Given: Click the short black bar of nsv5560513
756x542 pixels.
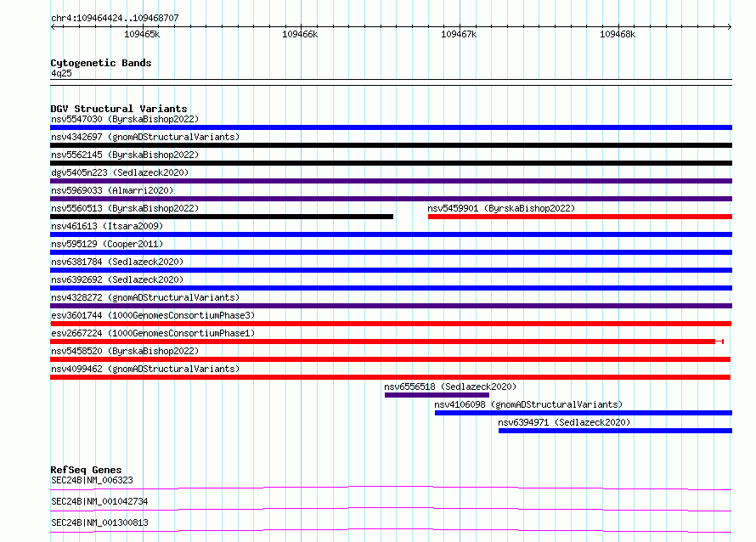Looking at the screenshot, I should pos(222,217).
